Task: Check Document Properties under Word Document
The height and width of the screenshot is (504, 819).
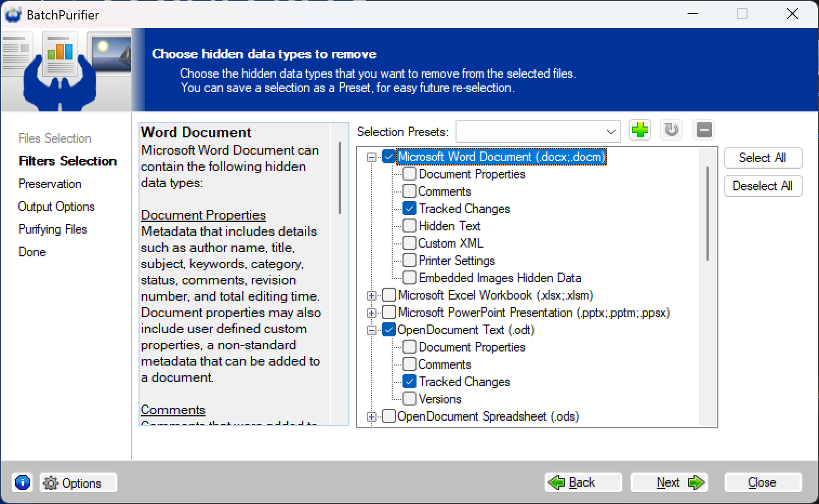Action: [409, 174]
